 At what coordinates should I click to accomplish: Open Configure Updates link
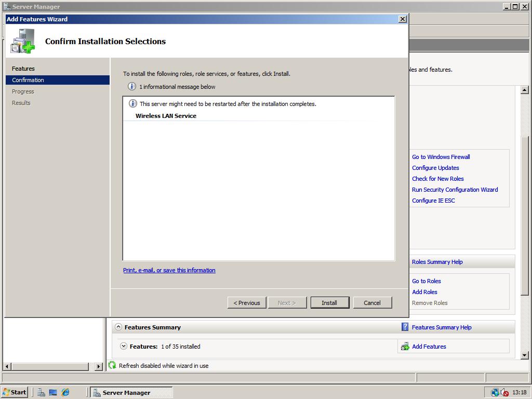(x=435, y=168)
